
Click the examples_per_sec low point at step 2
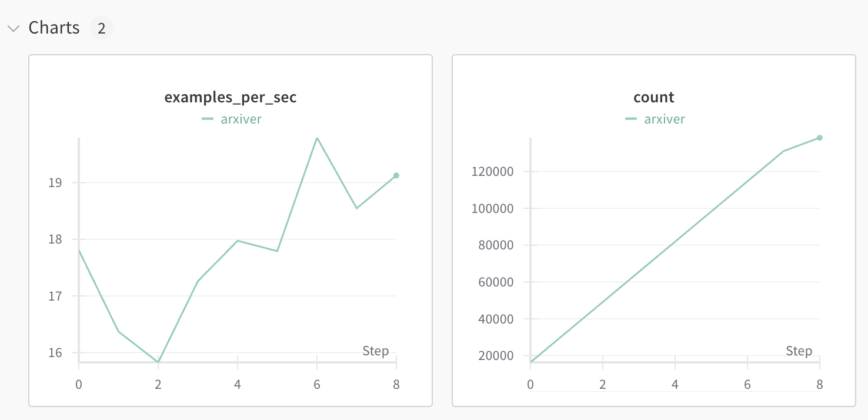pos(158,362)
